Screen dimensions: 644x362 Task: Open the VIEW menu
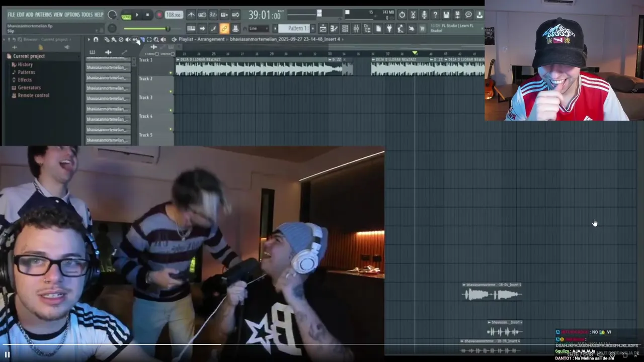pyautogui.click(x=58, y=15)
